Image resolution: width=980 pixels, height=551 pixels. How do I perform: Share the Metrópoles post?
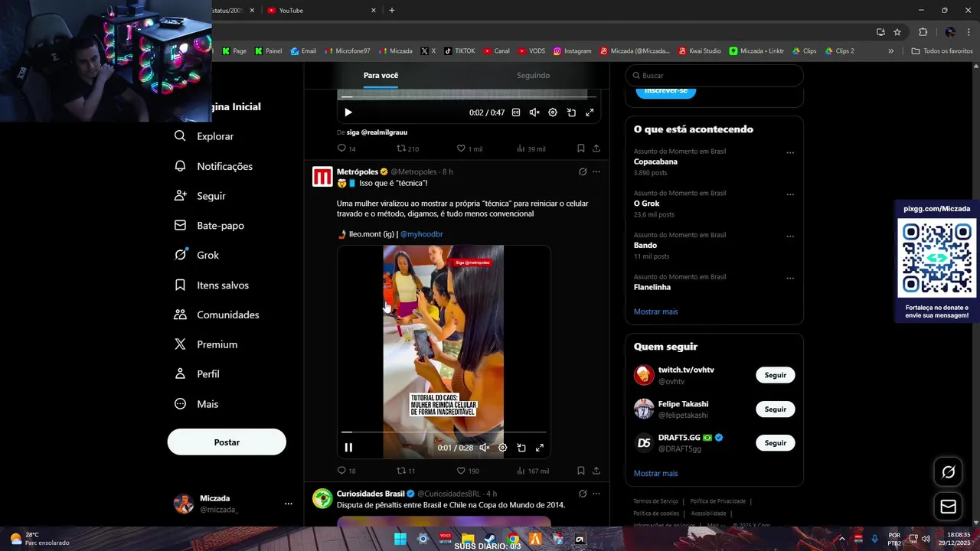pyautogui.click(x=596, y=471)
